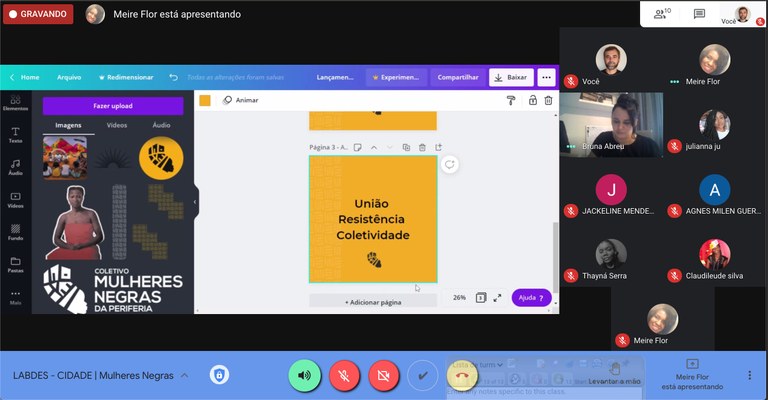The image size is (768, 400).
Task: Expand the meeting details chevron beside Mulheres Negras
Action: coord(183,376)
